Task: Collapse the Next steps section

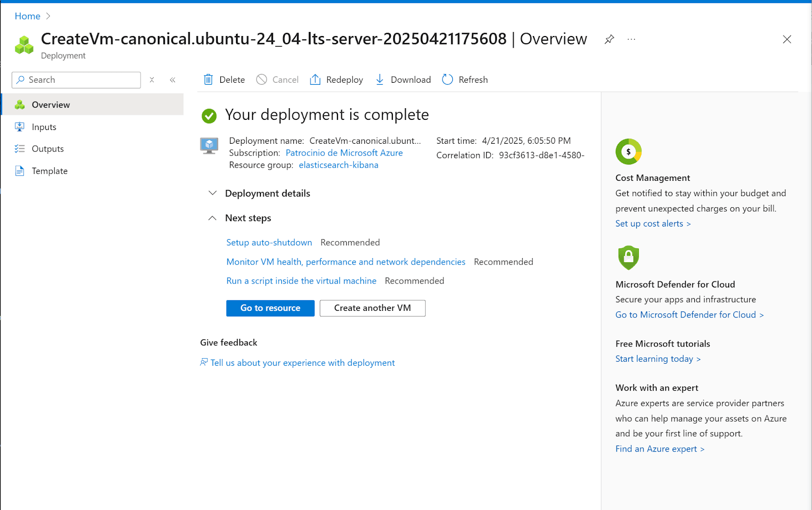Action: coord(213,218)
